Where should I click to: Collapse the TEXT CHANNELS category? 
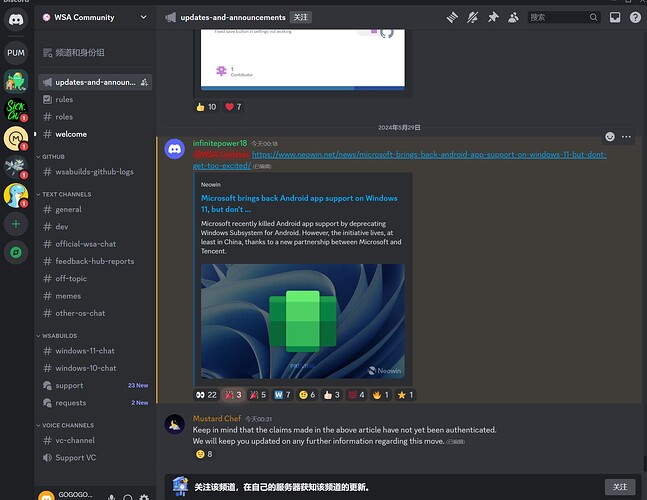[x=64, y=194]
